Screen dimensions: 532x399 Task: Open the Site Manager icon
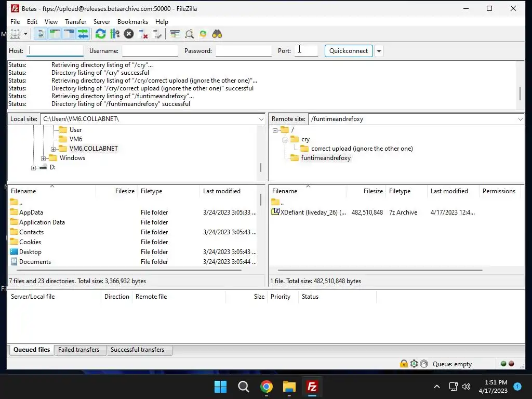point(15,34)
